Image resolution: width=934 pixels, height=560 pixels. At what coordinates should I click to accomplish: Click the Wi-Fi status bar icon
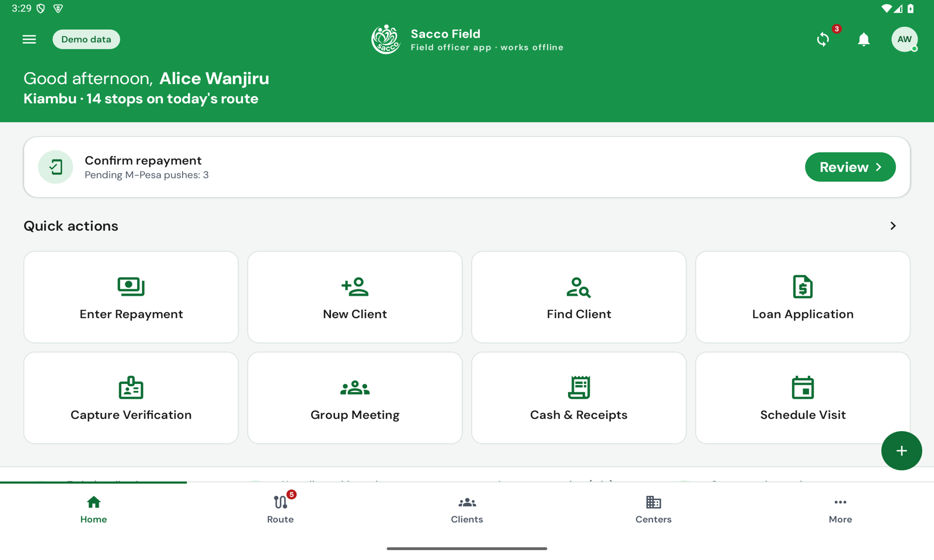point(887,8)
